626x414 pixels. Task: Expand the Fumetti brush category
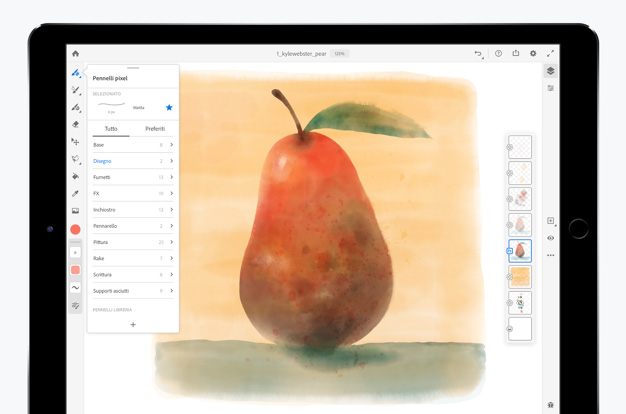[133, 177]
